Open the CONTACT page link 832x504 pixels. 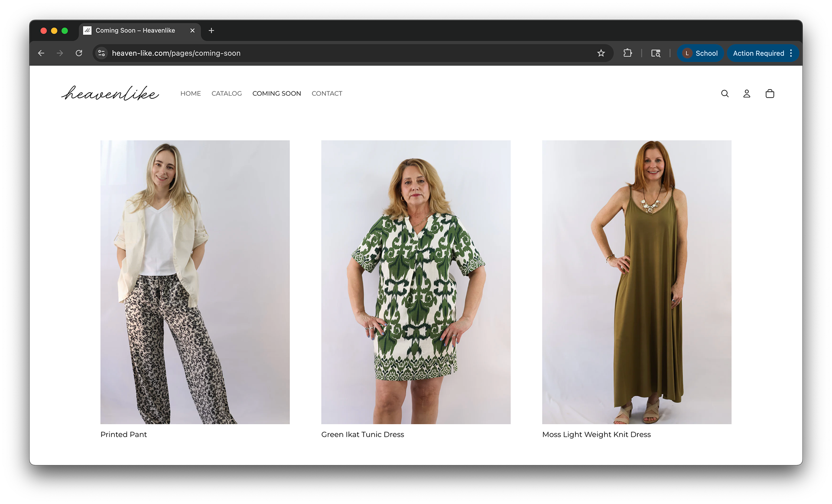[327, 94]
